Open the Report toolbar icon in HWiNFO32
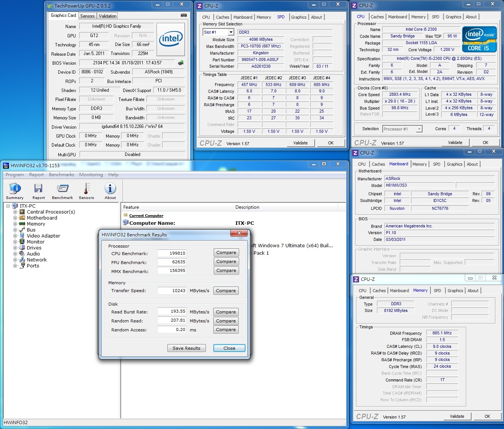 pos(38,191)
